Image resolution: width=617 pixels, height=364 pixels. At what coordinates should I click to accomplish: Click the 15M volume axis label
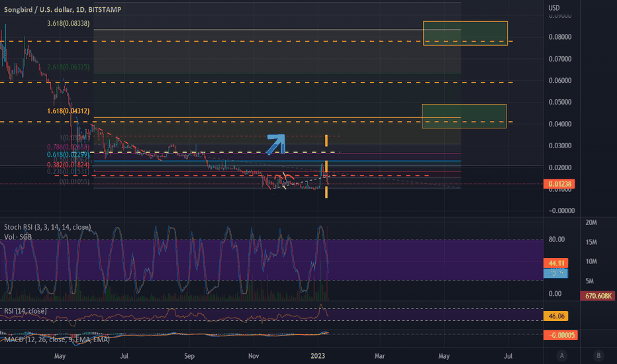pyautogui.click(x=591, y=242)
